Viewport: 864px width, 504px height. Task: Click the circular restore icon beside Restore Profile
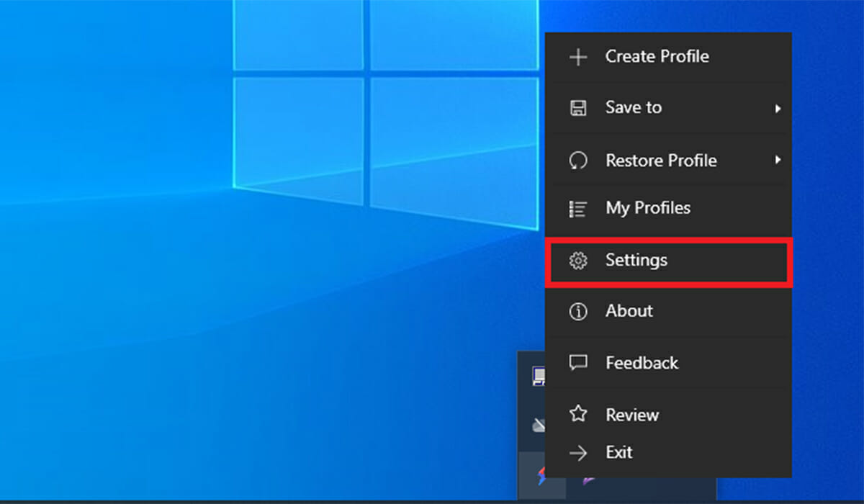point(579,160)
